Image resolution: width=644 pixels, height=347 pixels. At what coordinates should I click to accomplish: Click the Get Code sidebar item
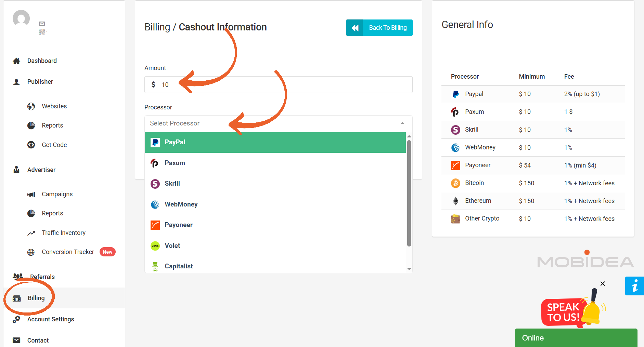[x=54, y=145]
